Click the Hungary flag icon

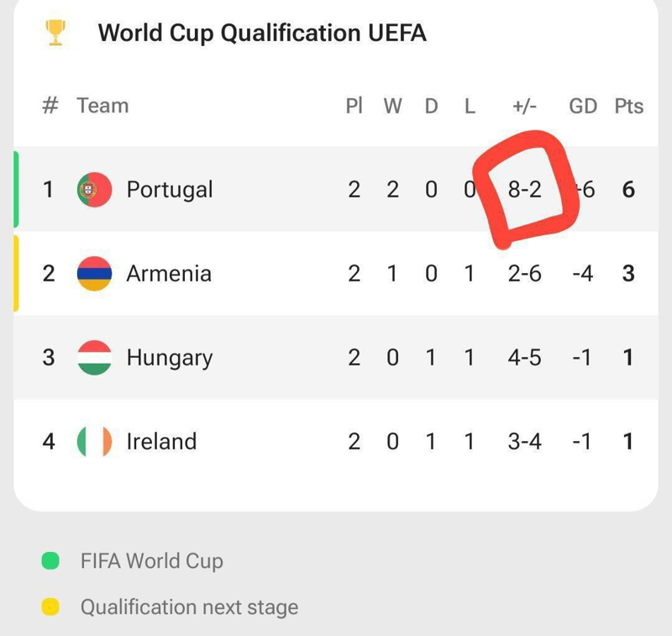pyautogui.click(x=94, y=358)
